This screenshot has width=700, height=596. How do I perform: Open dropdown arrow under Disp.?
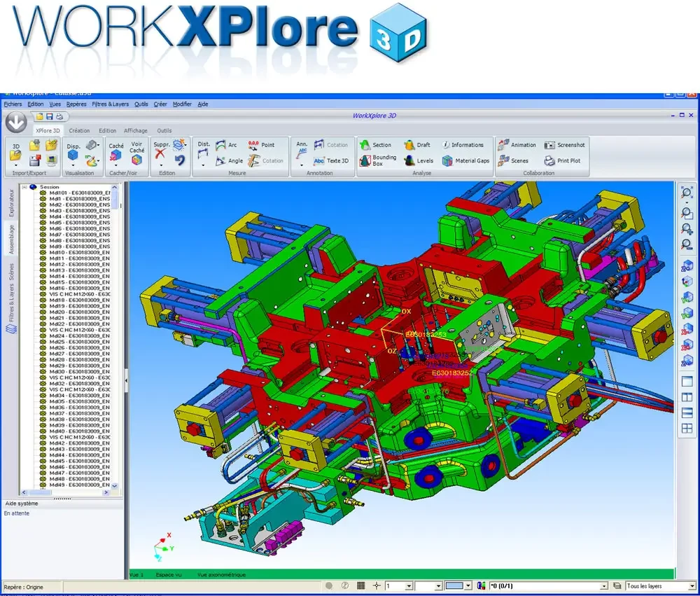(x=73, y=166)
